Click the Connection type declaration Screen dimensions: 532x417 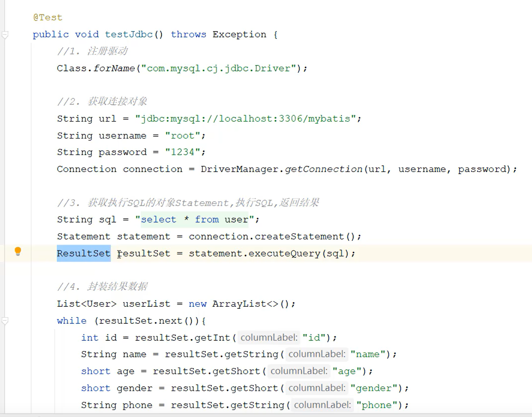87,169
